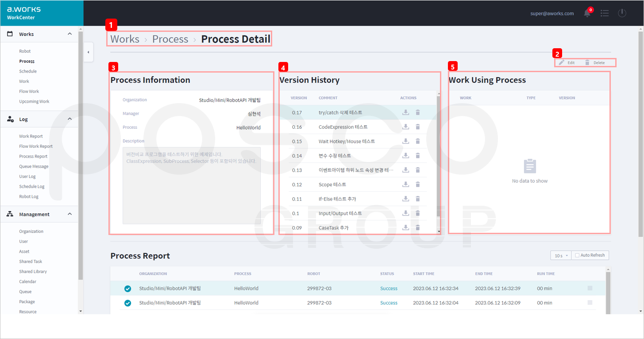Enable the Auto Refresh checkbox
Viewport: 644px width, 339px height.
577,255
